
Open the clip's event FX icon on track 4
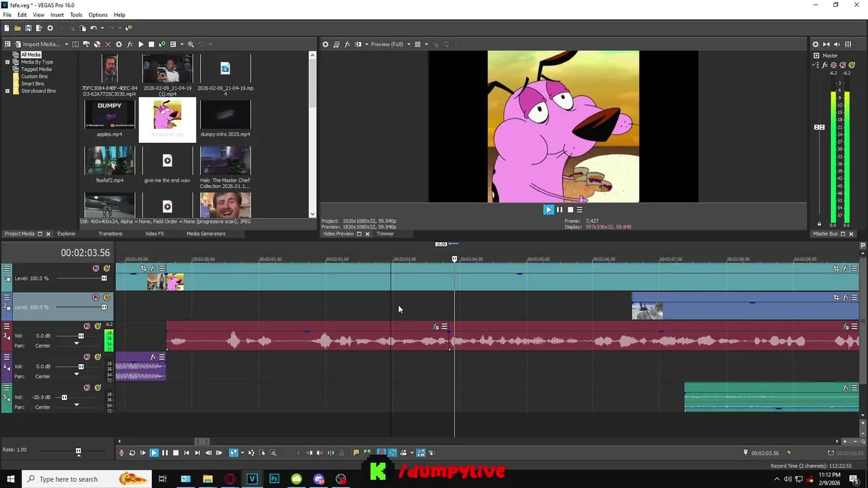coord(153,357)
